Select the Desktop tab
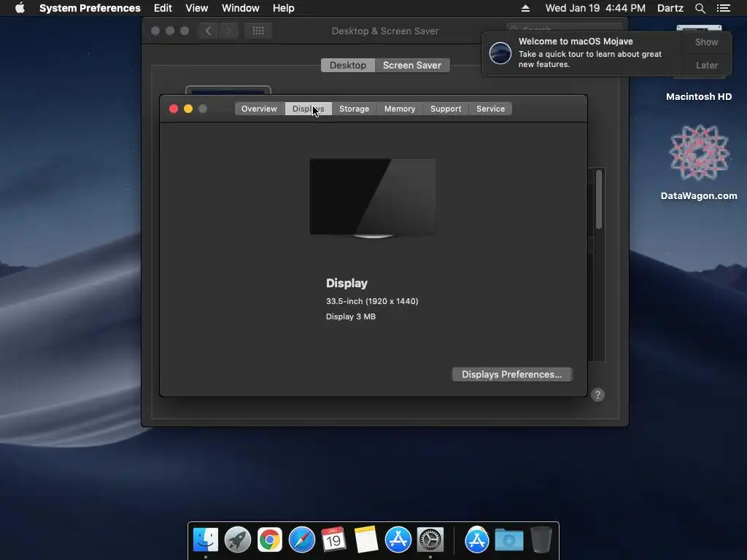The height and width of the screenshot is (560, 747). [348, 65]
